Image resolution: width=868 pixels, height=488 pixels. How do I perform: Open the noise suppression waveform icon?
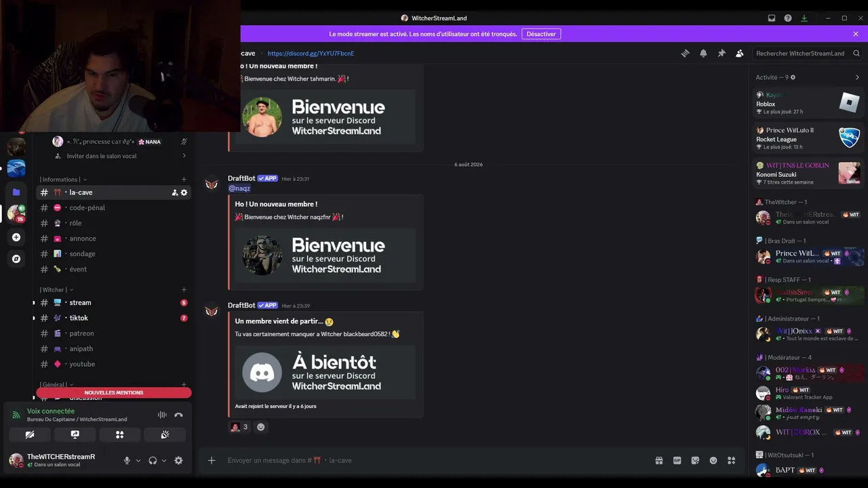162,415
